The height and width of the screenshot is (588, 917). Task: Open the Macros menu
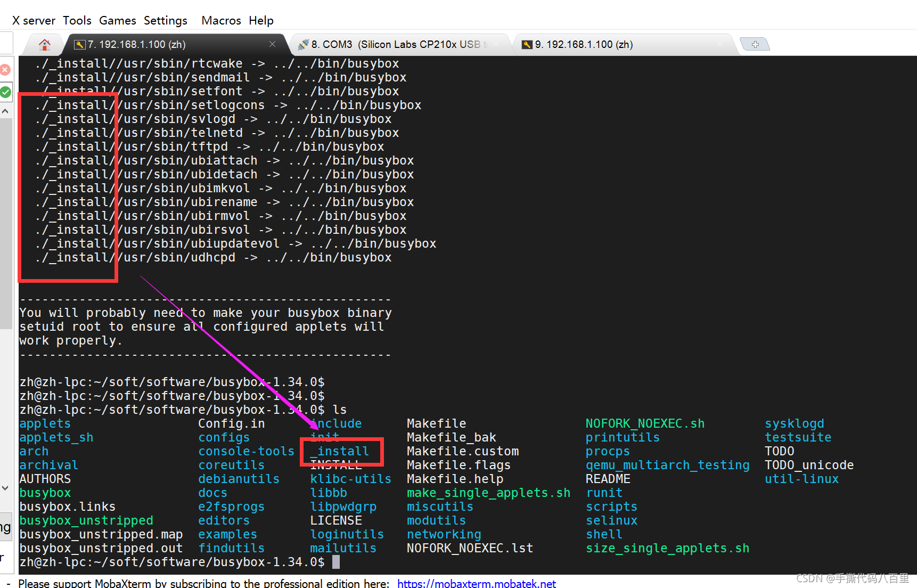coord(222,20)
